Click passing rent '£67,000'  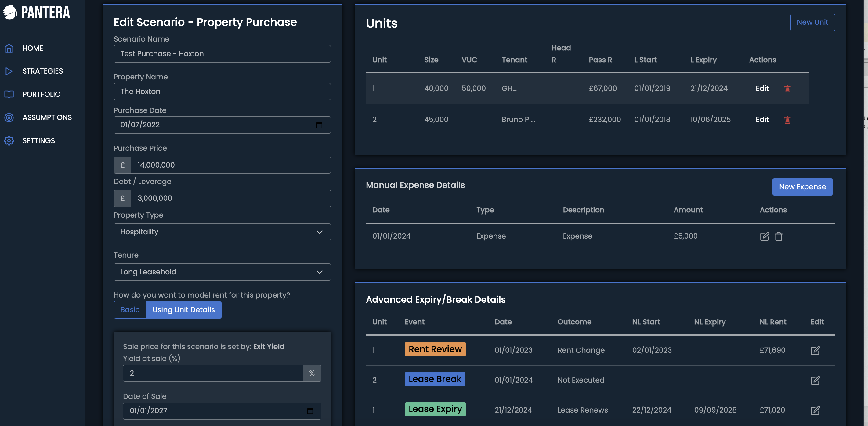tap(602, 88)
